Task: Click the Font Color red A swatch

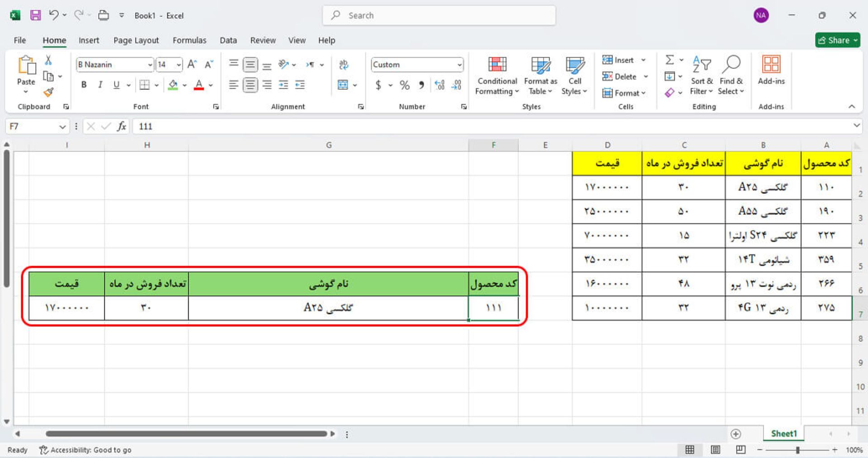Action: (198, 84)
